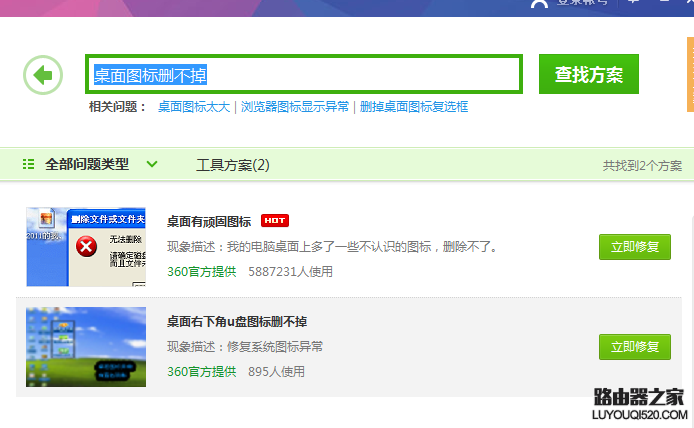Click the search box containing 桌面图标删不掉

(303, 74)
